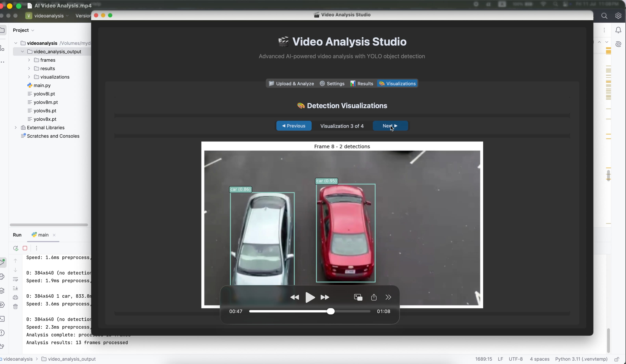Expand the frames folder

tap(29, 60)
